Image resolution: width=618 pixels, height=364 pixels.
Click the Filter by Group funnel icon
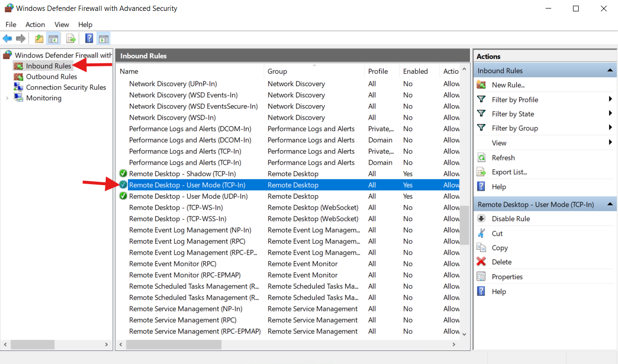pyautogui.click(x=481, y=128)
